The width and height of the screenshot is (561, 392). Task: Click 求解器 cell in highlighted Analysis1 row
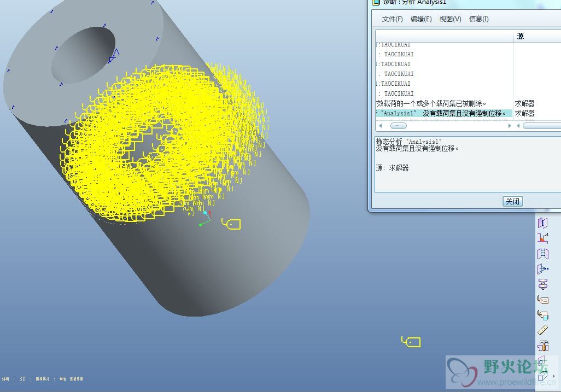point(524,113)
